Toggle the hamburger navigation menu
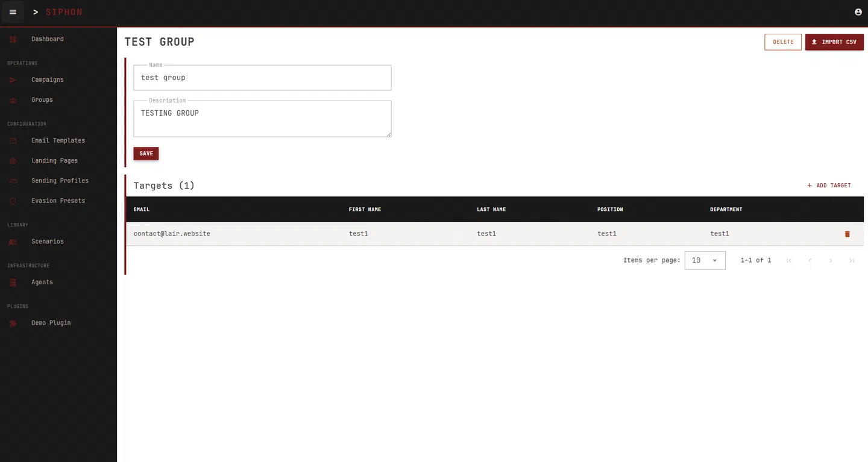The image size is (868, 462). (x=13, y=12)
